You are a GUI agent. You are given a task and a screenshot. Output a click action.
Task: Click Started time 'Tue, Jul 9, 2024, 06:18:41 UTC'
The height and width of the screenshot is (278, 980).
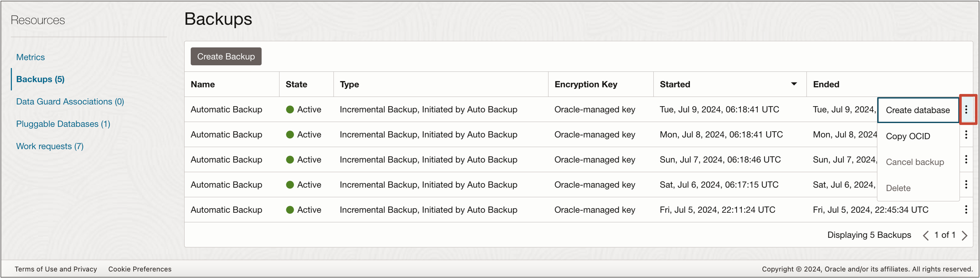pyautogui.click(x=719, y=109)
